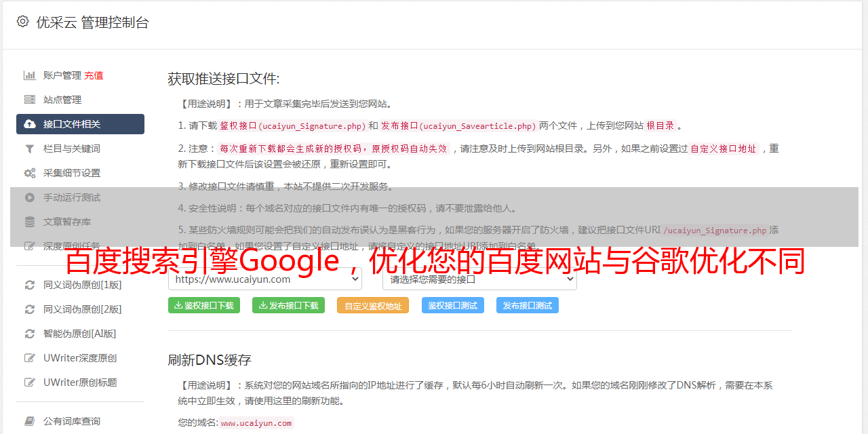Click the gears icon for 采集细节设置
Screen dimensions: 868x434
[x=29, y=173]
